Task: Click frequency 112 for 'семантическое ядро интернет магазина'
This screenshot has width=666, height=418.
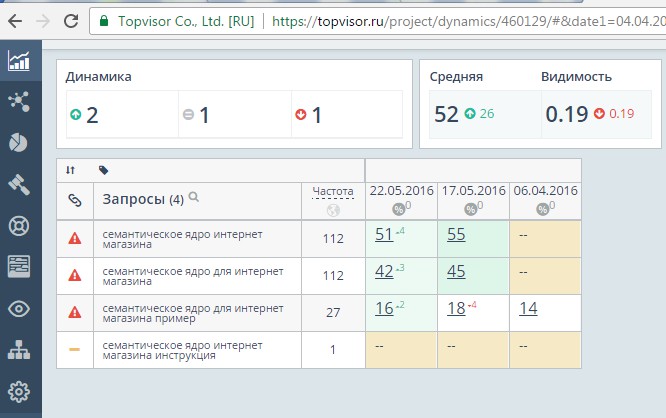Action: [x=333, y=239]
